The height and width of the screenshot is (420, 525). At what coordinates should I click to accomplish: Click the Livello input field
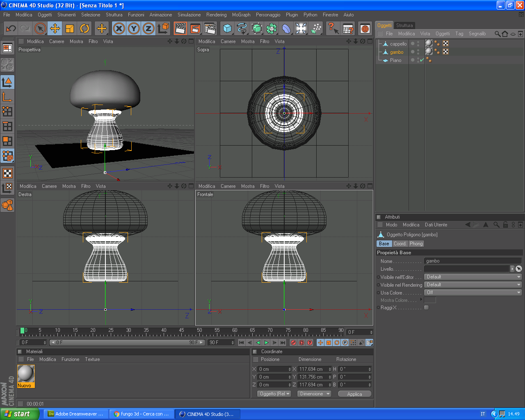pyautogui.click(x=467, y=269)
